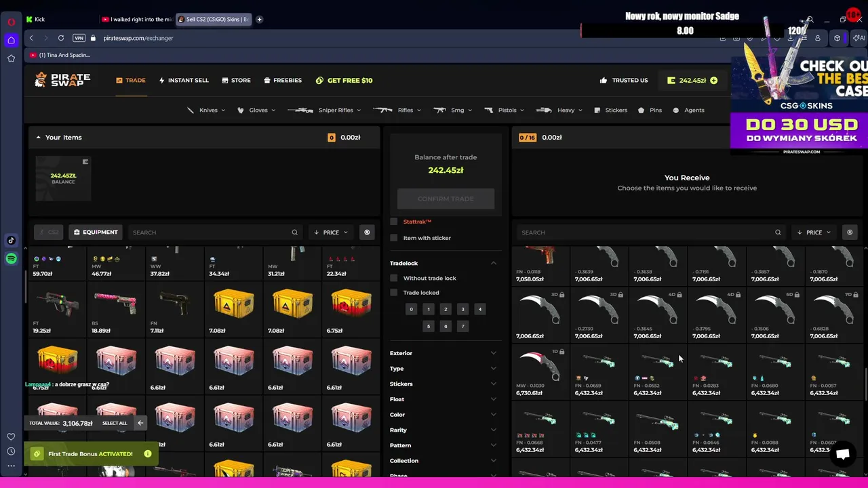Check the Item with sticker filter
This screenshot has width=868, height=488.
coord(394,238)
